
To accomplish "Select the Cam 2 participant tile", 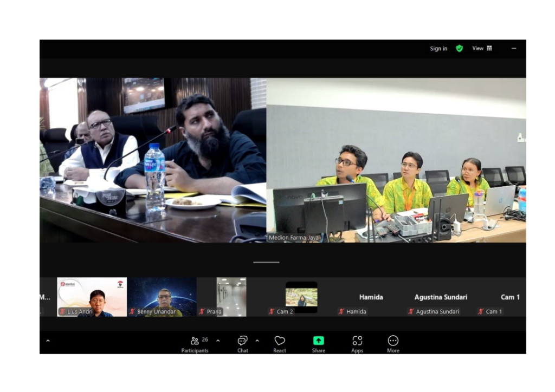I will (x=301, y=297).
